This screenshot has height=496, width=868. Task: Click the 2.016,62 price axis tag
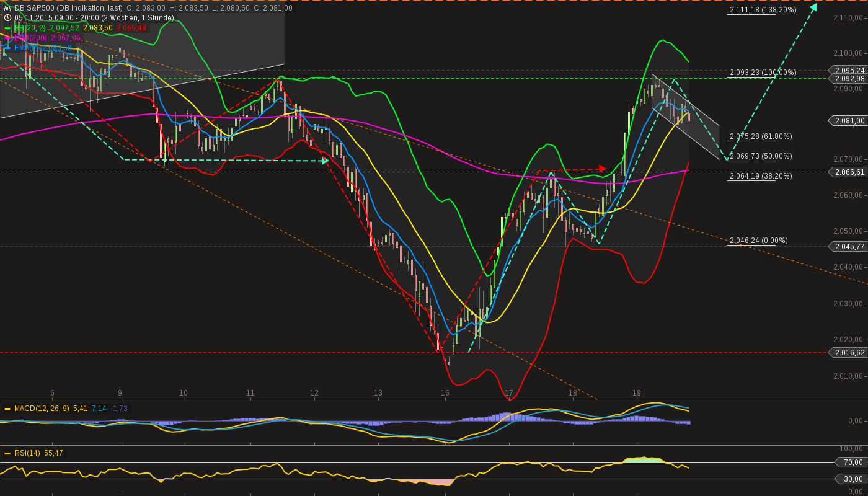click(x=848, y=352)
